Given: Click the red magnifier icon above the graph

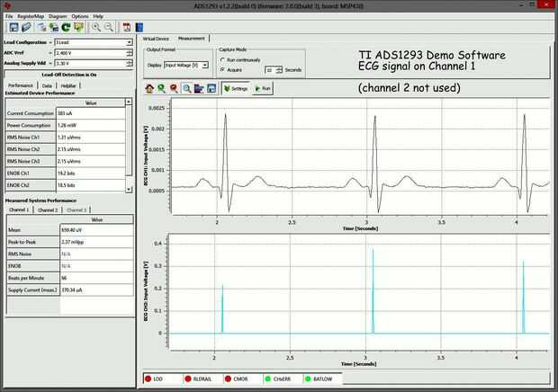Looking at the screenshot, I should (174, 88).
